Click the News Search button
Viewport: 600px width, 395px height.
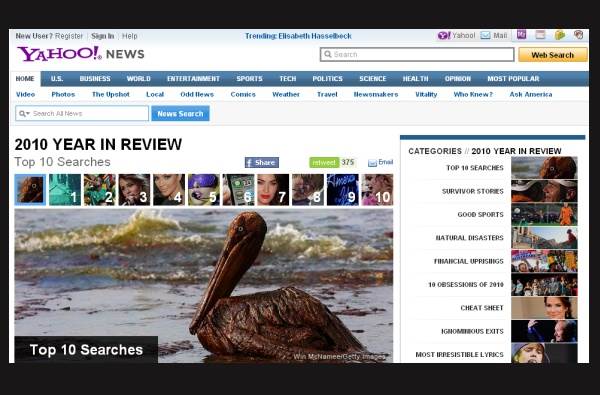click(x=180, y=114)
